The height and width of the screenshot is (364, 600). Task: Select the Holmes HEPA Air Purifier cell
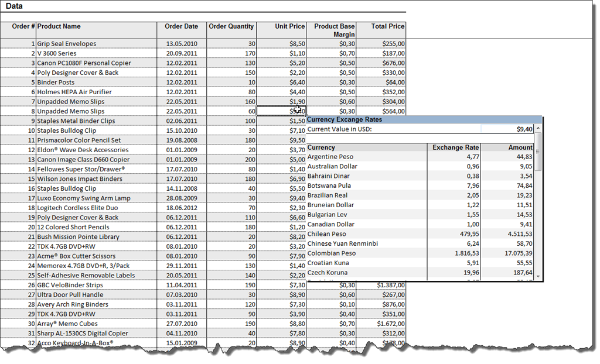pos(97,92)
